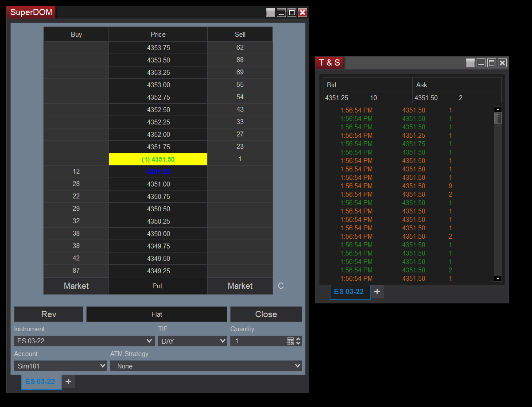The image size is (532, 407).
Task: Click the price cell 4353.75
Action: [x=158, y=48]
